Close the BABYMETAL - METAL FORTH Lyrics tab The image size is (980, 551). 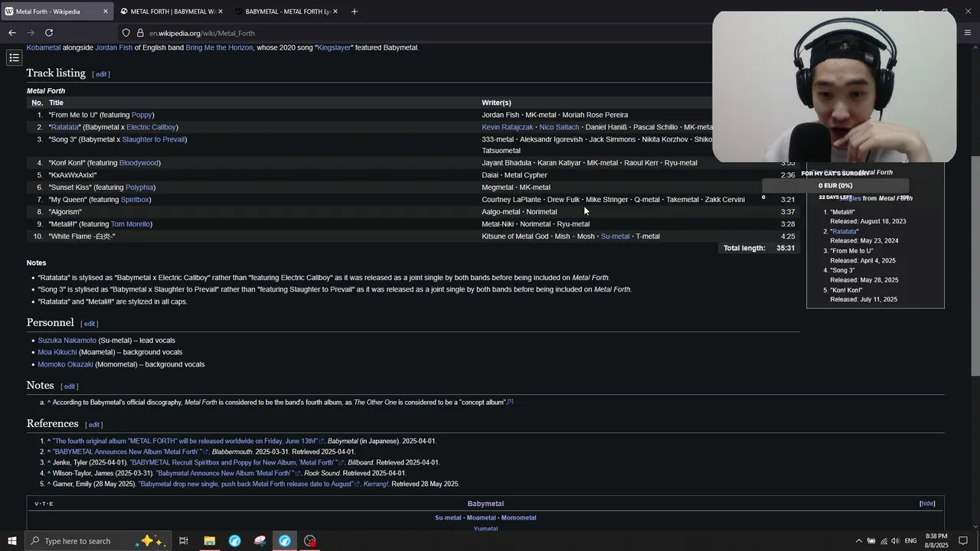[x=335, y=11]
